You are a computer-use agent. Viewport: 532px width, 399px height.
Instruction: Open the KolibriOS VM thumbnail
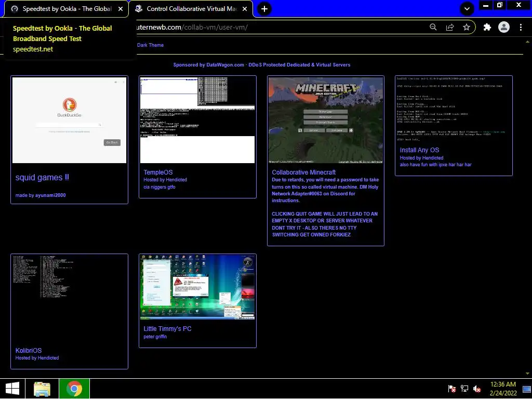[69, 298]
